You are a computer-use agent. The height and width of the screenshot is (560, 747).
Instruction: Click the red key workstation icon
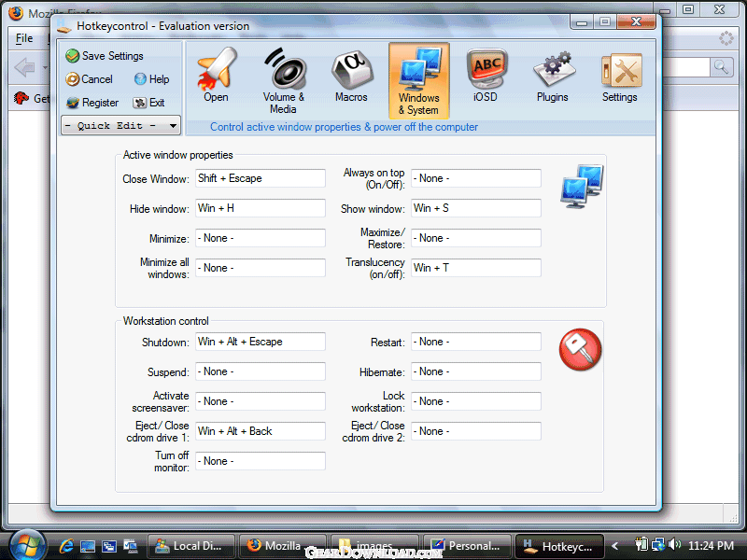(580, 349)
